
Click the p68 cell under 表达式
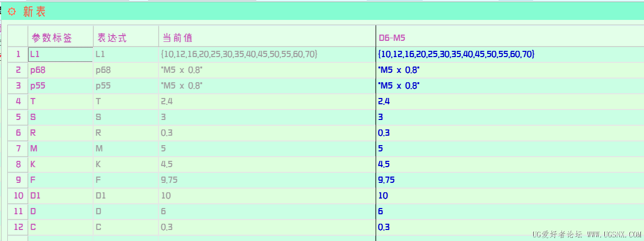(x=126, y=70)
